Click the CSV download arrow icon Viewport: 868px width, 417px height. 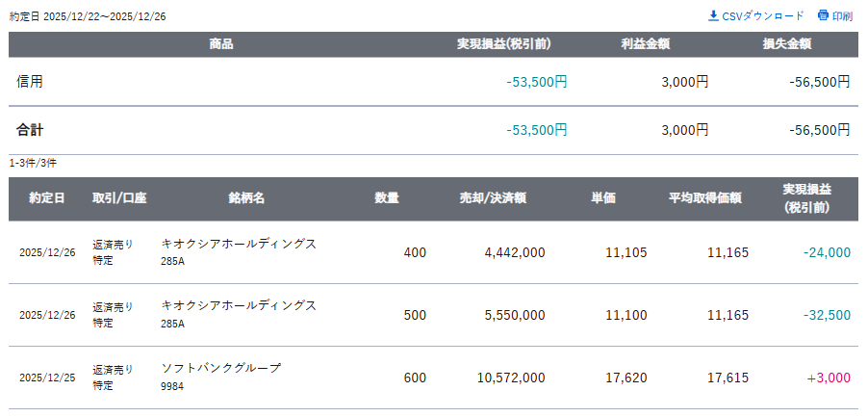713,15
